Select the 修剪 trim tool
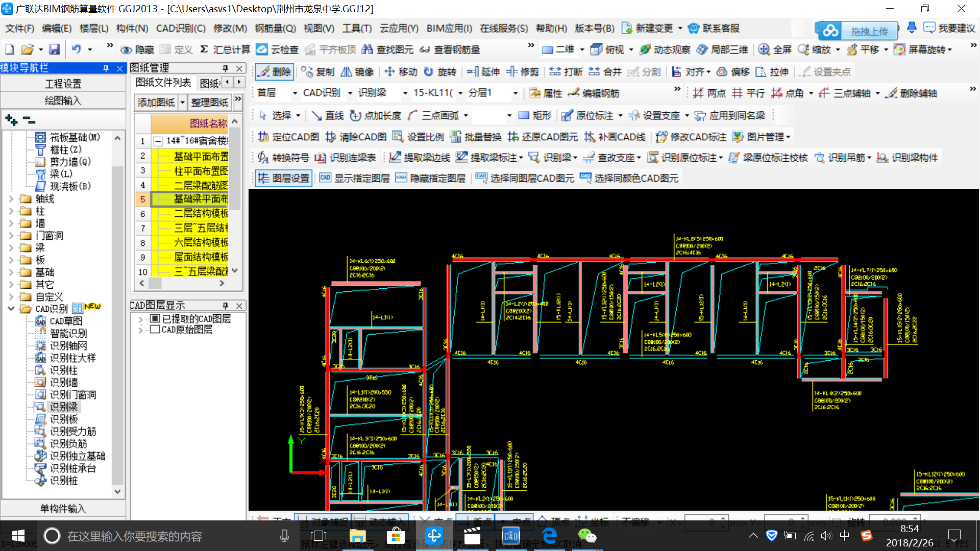Image resolution: width=980 pixels, height=551 pixels. [523, 72]
